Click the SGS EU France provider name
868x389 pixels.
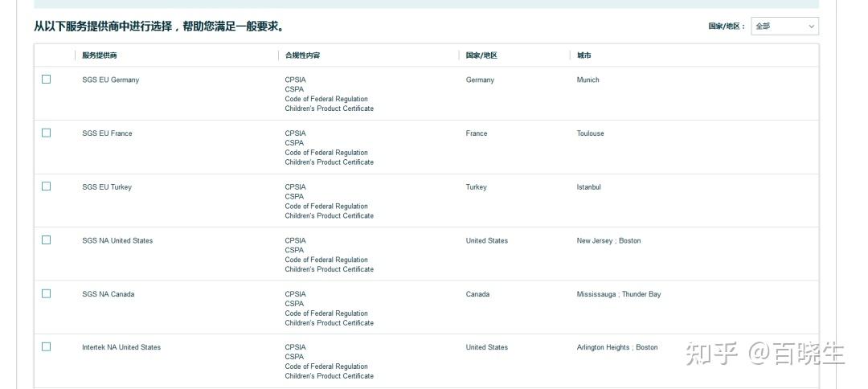(x=108, y=133)
